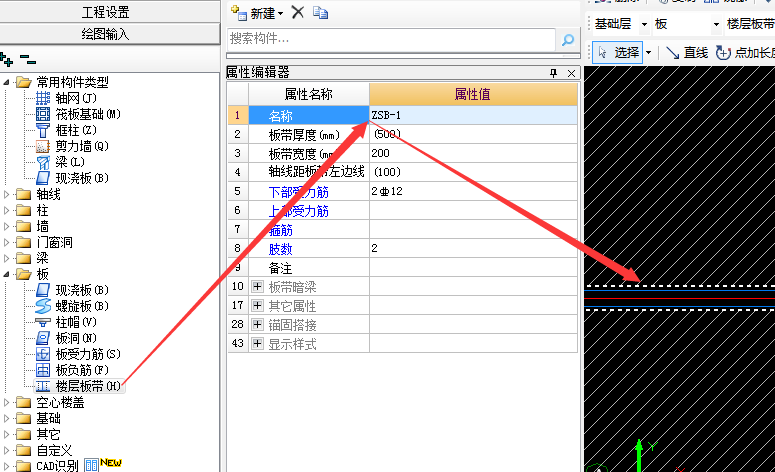Expand the 其它属性 property group

click(x=257, y=305)
